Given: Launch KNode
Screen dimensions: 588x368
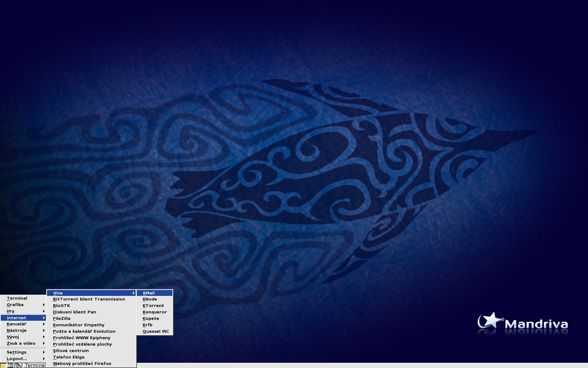Looking at the screenshot, I should click(155, 299).
